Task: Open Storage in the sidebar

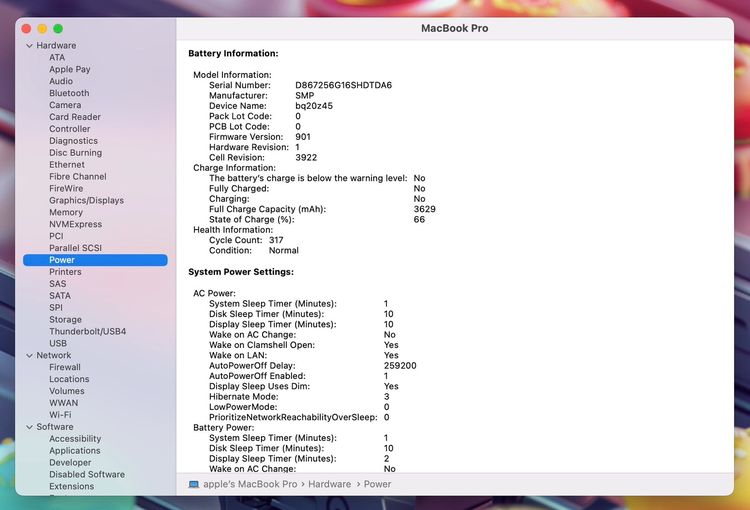Action: (x=66, y=320)
